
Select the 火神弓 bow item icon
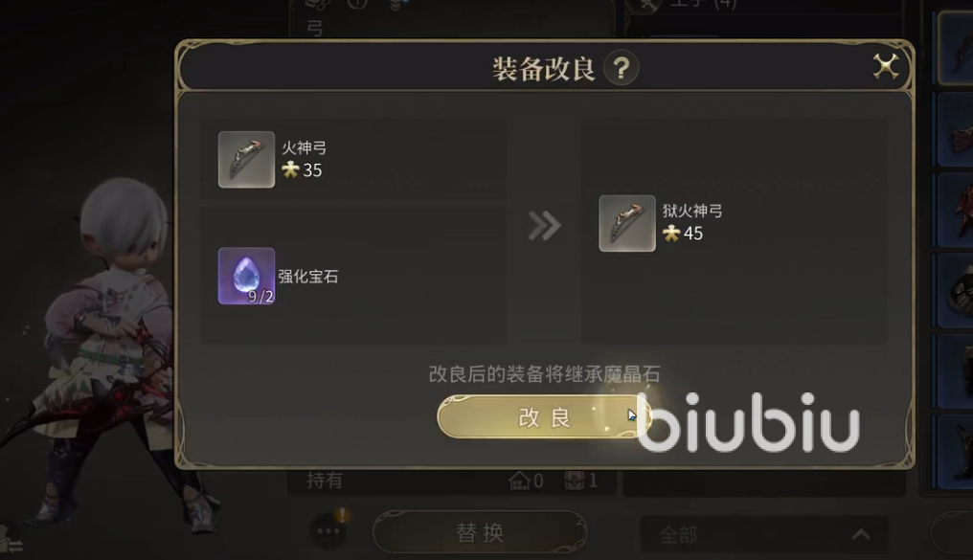pyautogui.click(x=246, y=159)
